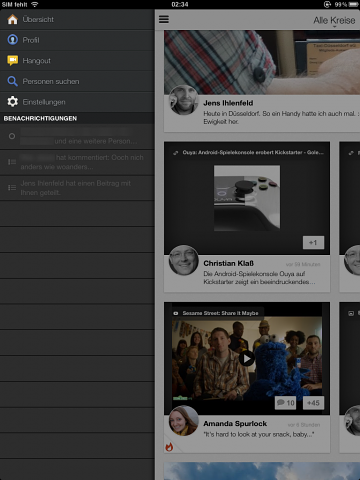Open 'Sesame Street: Share It Maybe' title
The image size is (360, 480).
tap(220, 313)
